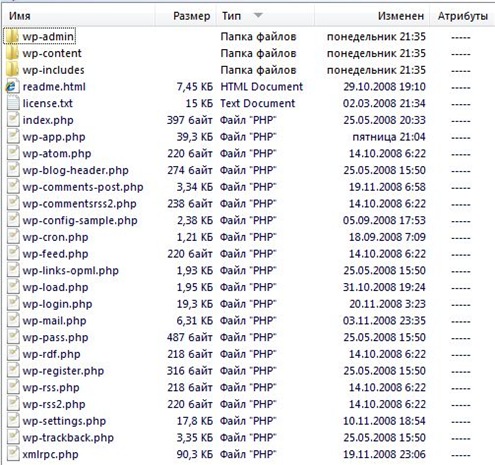
Task: Select the index.php file name
Action: 48,120
